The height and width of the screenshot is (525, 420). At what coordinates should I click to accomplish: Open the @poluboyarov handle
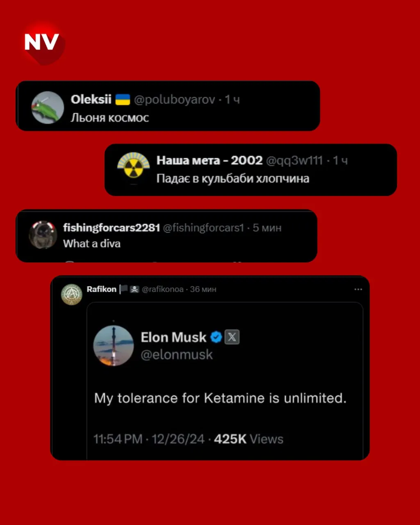coord(174,99)
